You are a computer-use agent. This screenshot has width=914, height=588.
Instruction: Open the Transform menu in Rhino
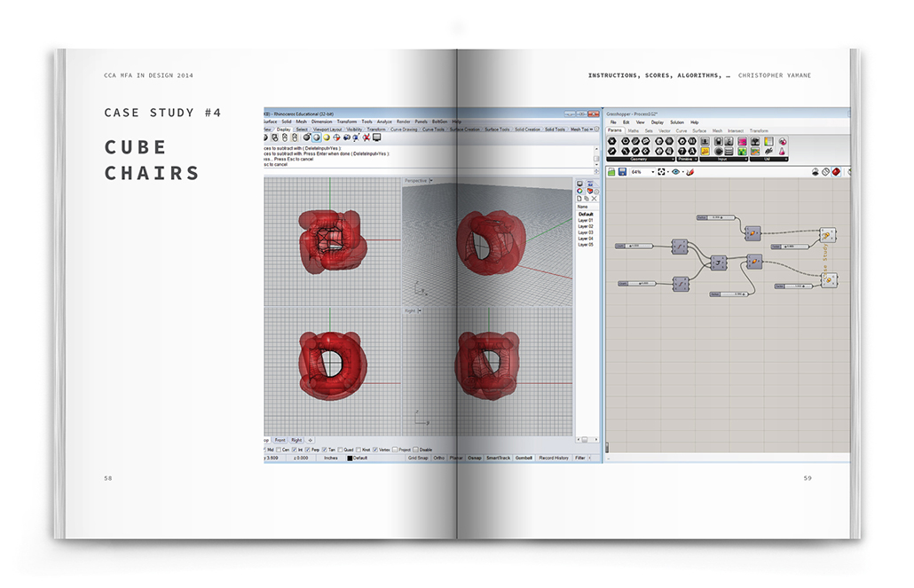coord(347,122)
